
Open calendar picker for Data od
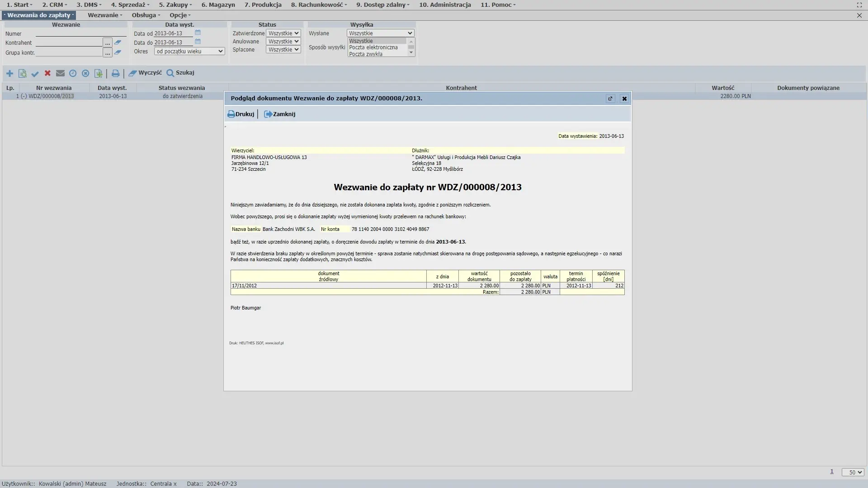(198, 33)
